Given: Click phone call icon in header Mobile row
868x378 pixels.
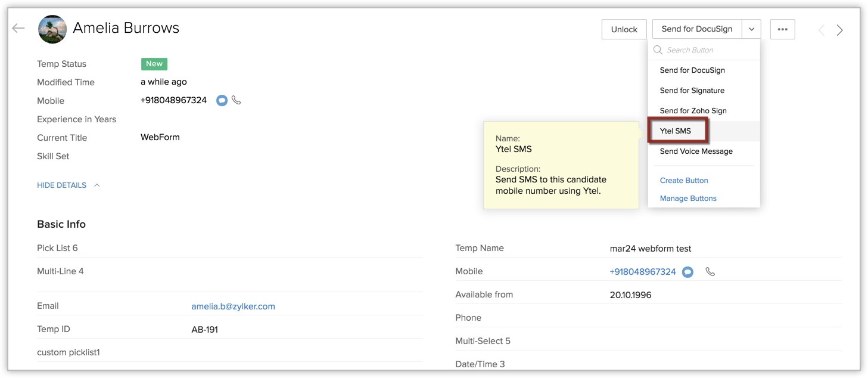Looking at the screenshot, I should 237,100.
